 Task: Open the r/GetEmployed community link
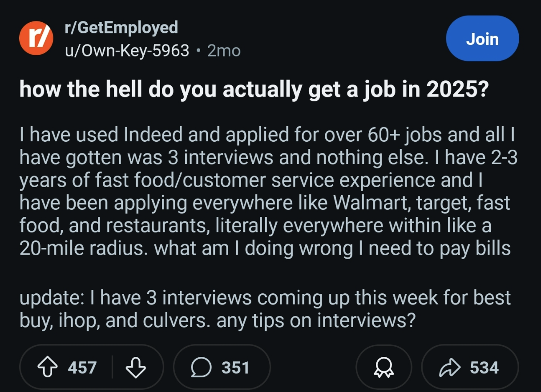coord(122,28)
